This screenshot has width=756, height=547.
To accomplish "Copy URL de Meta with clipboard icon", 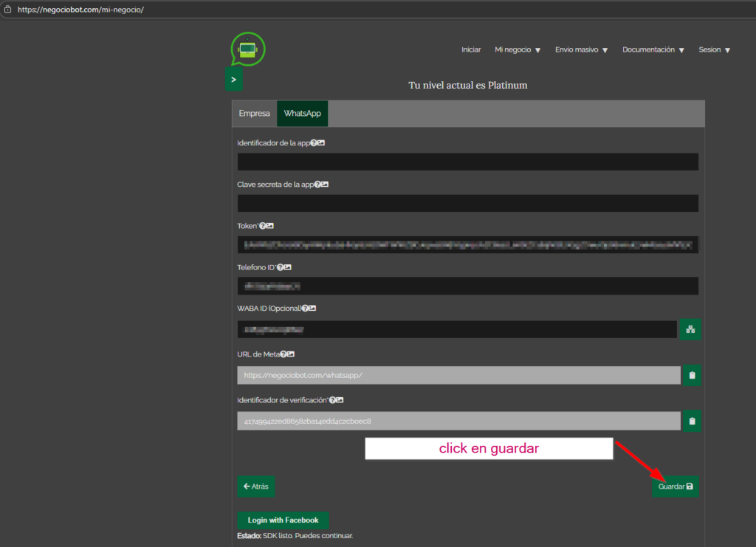I will click(692, 375).
